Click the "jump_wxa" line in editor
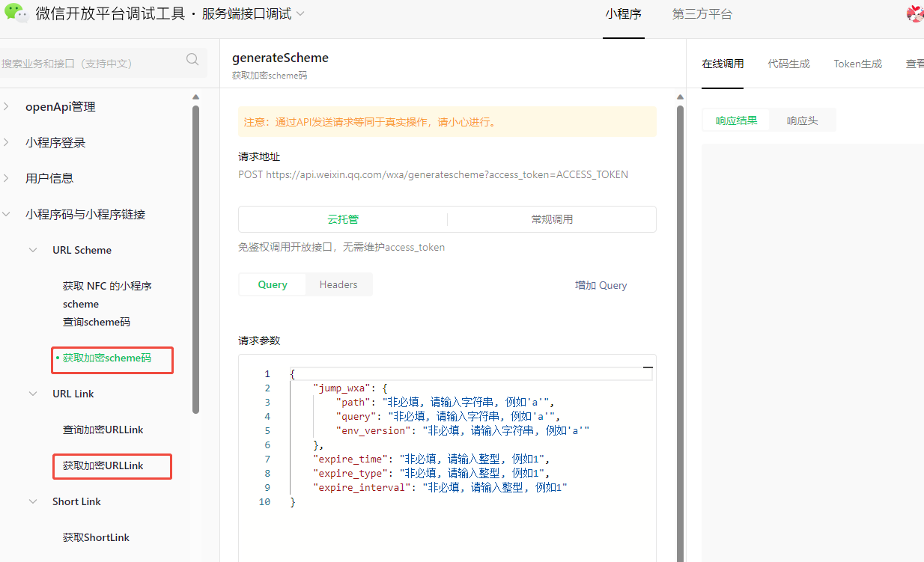The width and height of the screenshot is (924, 562). pyautogui.click(x=350, y=388)
